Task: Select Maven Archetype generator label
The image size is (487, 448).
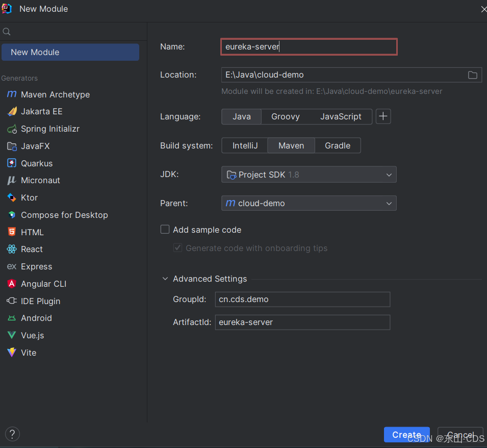Action: pos(55,94)
